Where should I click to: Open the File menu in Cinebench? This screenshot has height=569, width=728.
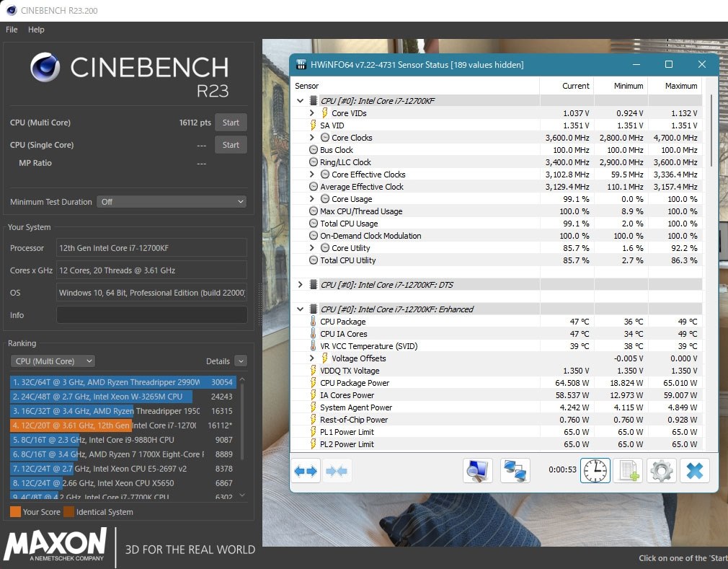pos(12,30)
